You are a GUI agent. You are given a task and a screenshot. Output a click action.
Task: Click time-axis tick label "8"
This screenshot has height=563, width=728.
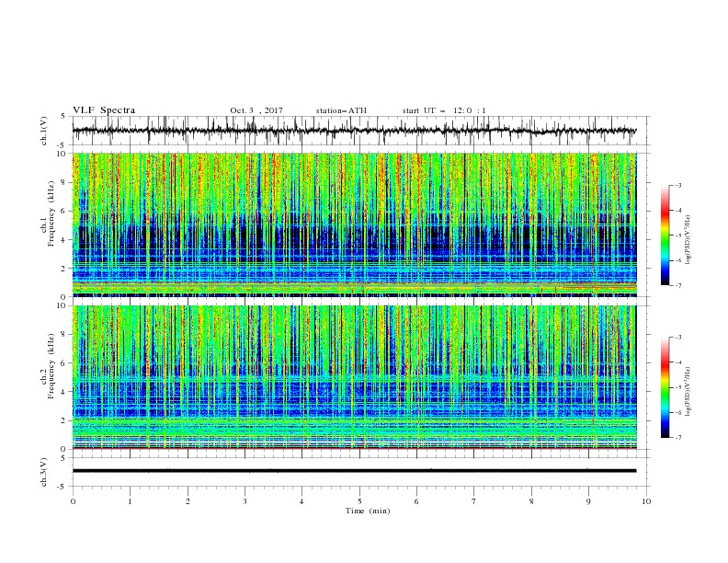pyautogui.click(x=531, y=501)
